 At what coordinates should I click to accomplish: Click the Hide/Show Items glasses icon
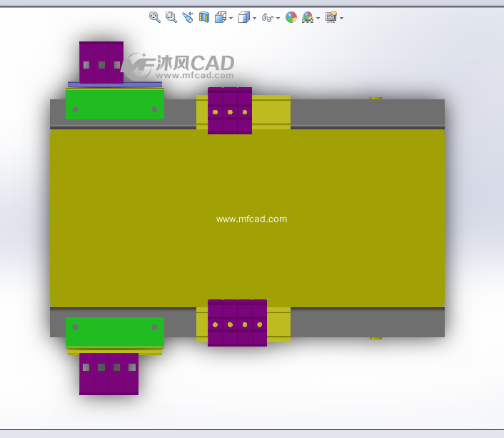(x=268, y=17)
